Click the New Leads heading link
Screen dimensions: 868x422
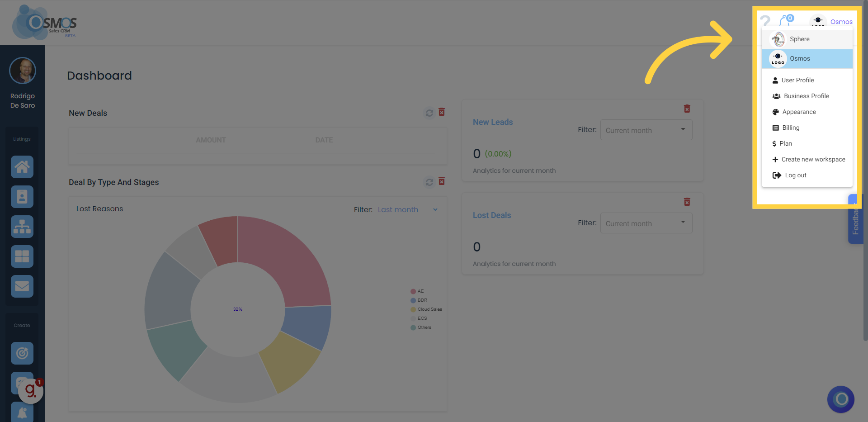(493, 122)
